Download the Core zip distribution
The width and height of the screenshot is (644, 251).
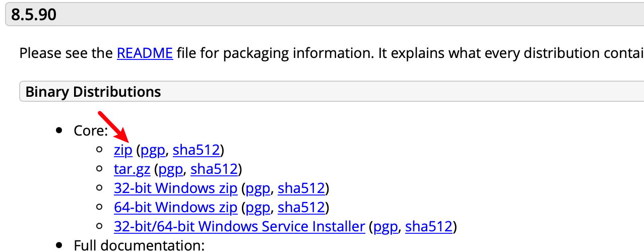123,150
